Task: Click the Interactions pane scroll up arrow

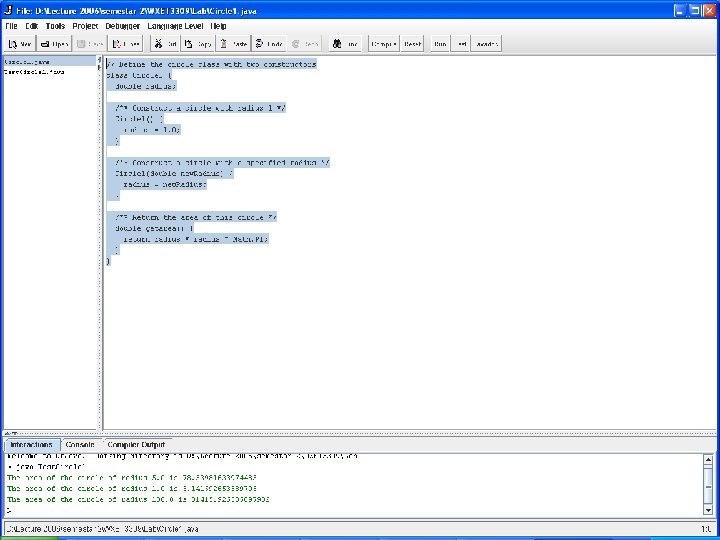Action: 708,459
